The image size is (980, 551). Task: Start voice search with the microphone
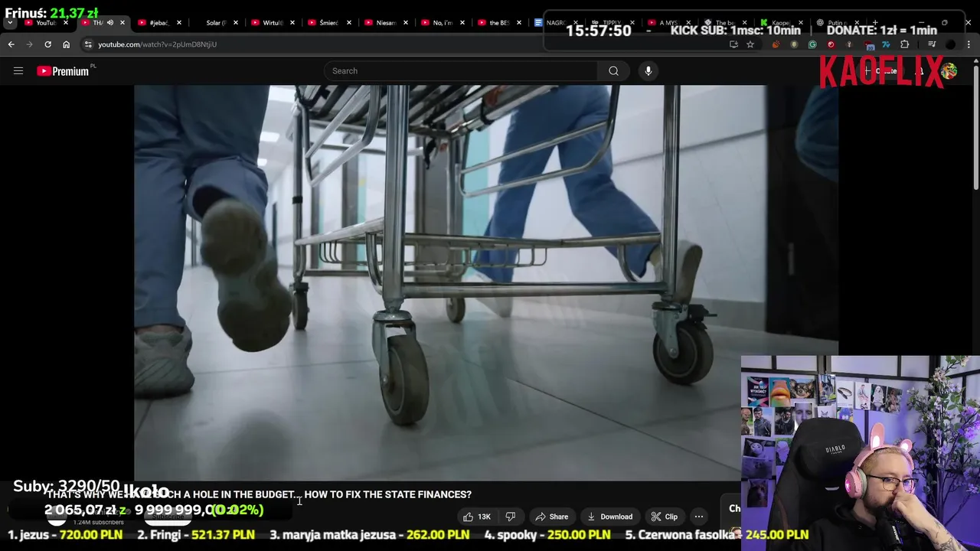pos(648,71)
